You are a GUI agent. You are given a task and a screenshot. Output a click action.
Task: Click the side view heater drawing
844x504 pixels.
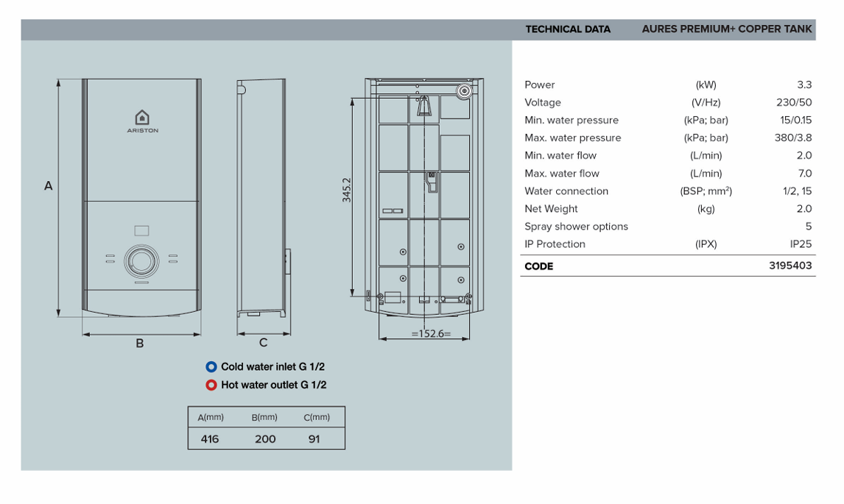[262, 199]
